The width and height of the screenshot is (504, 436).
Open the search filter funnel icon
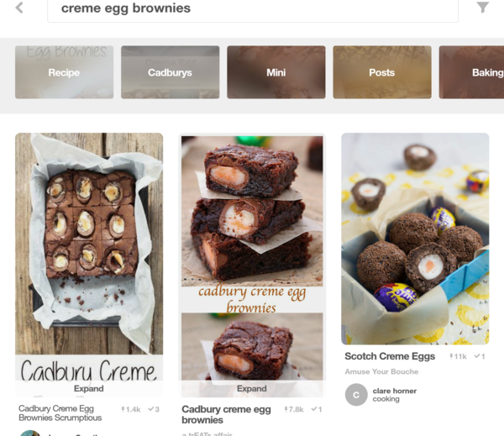(x=482, y=7)
